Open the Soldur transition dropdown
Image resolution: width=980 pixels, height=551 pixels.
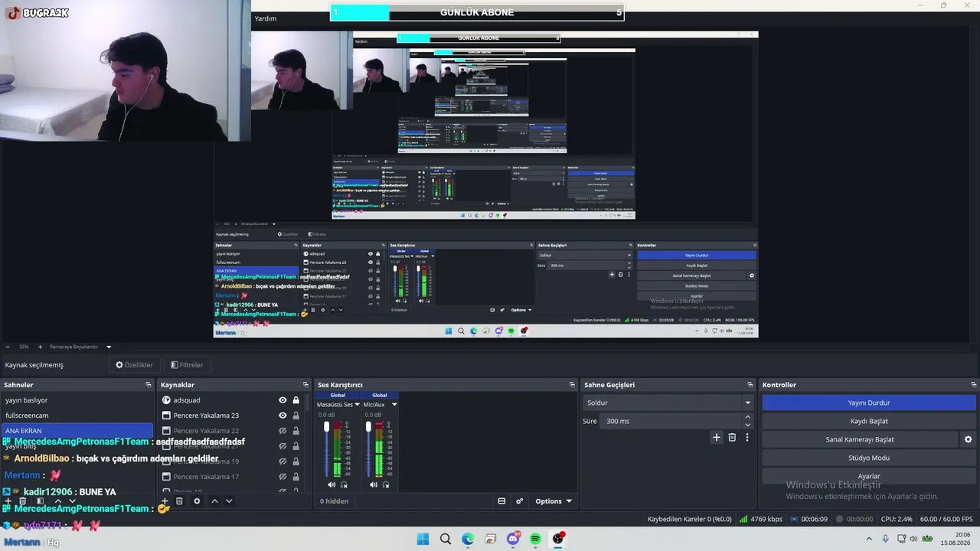click(x=668, y=403)
